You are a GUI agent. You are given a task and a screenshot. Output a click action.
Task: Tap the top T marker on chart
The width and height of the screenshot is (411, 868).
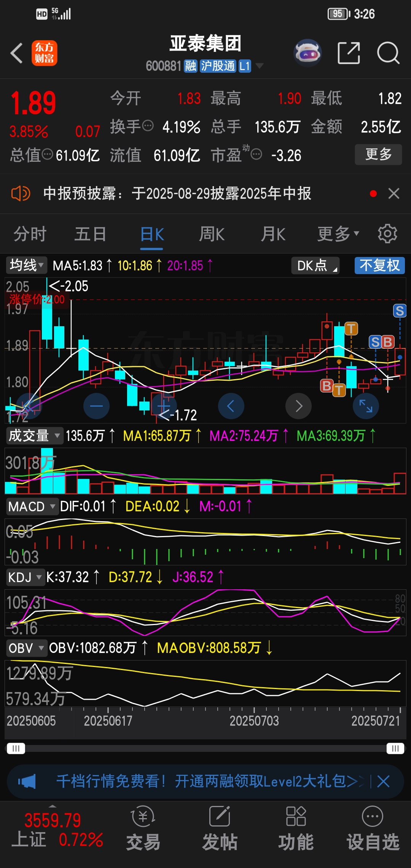click(351, 328)
